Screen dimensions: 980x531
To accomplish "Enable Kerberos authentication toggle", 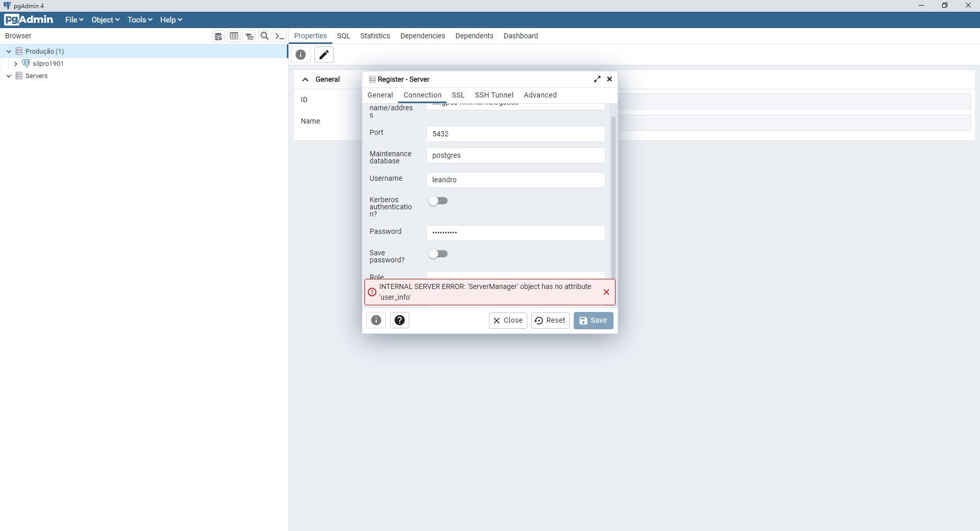I will [438, 201].
